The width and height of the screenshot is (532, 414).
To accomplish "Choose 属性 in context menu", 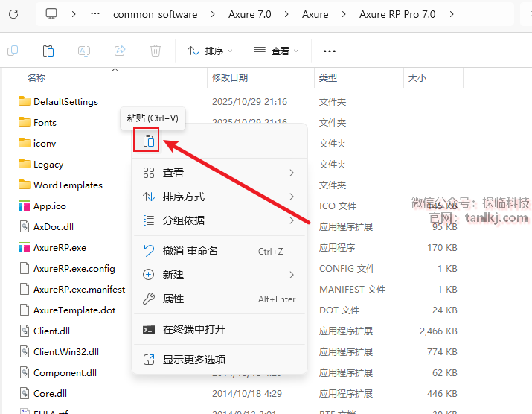I will pyautogui.click(x=219, y=299).
